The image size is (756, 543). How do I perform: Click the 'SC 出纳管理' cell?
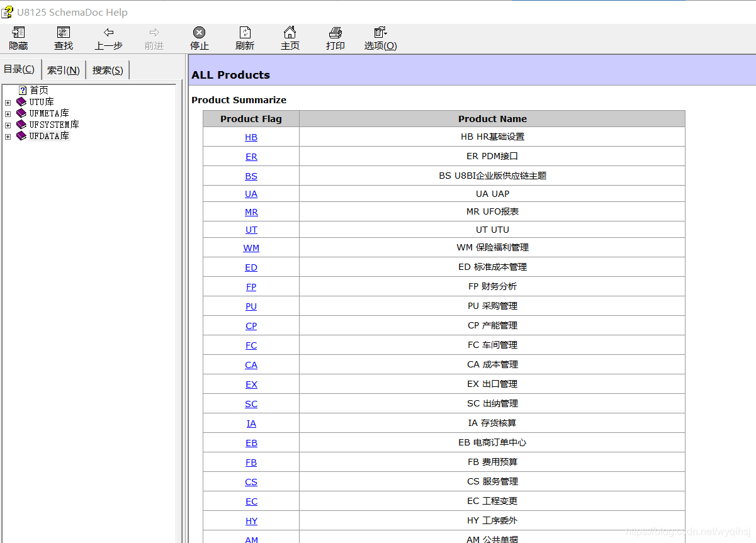point(492,403)
